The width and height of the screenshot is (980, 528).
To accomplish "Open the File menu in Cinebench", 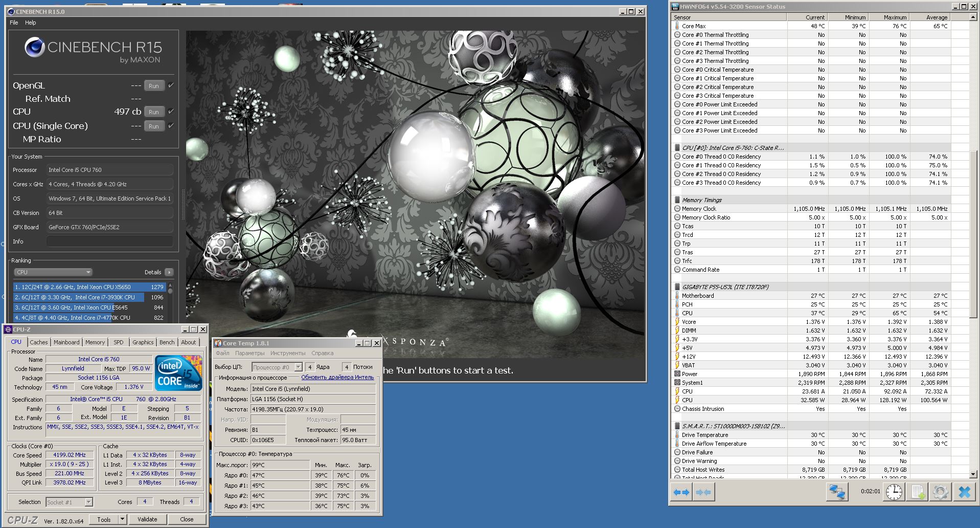I will (x=14, y=23).
